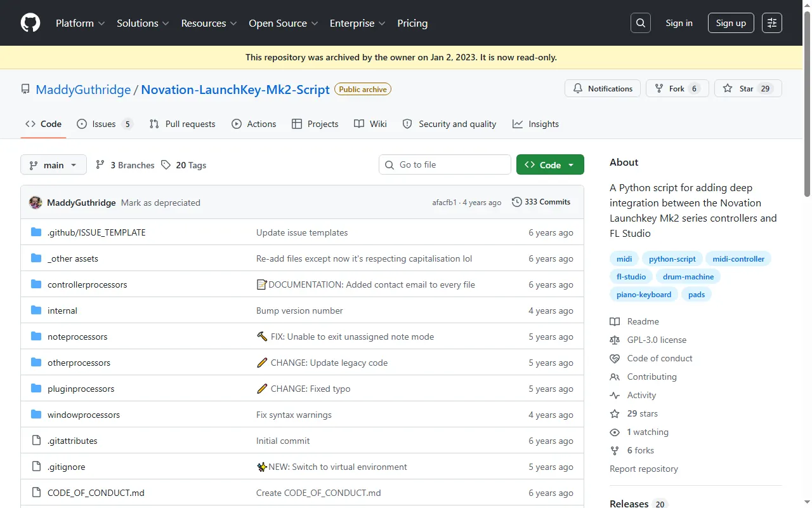Viewport: 812px width, 508px height.
Task: Click the bell icon in Notifications
Action: pyautogui.click(x=578, y=89)
